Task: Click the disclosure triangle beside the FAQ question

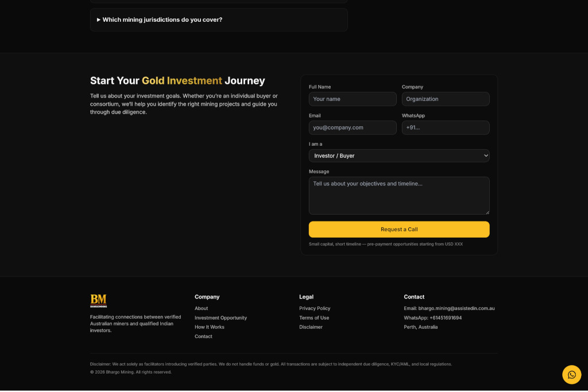Action: (98, 20)
